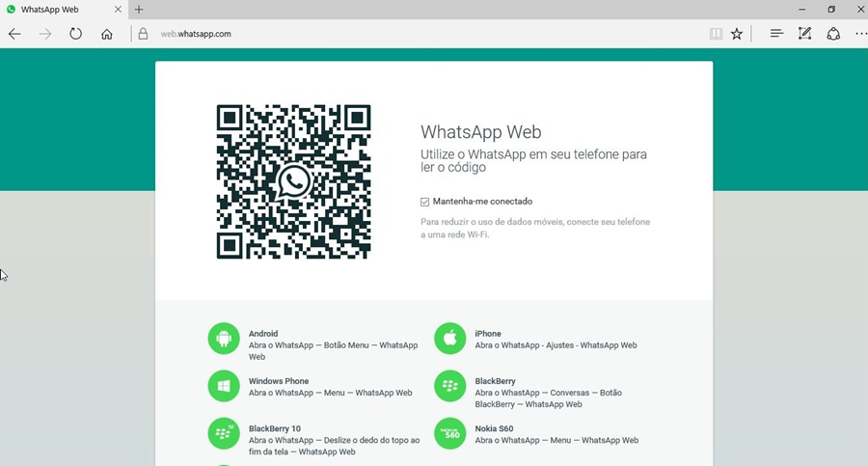Go to the browser home page

pyautogui.click(x=107, y=34)
